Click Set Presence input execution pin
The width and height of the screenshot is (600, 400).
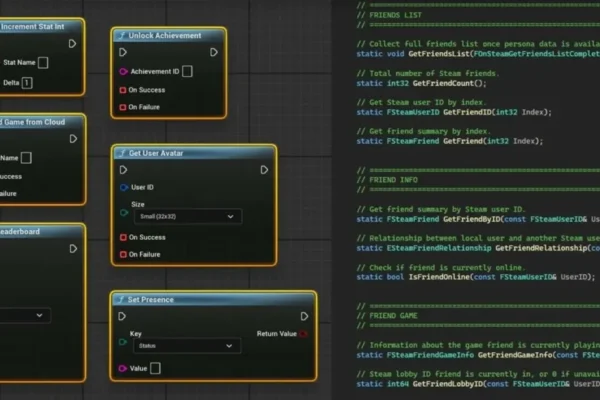[122, 317]
